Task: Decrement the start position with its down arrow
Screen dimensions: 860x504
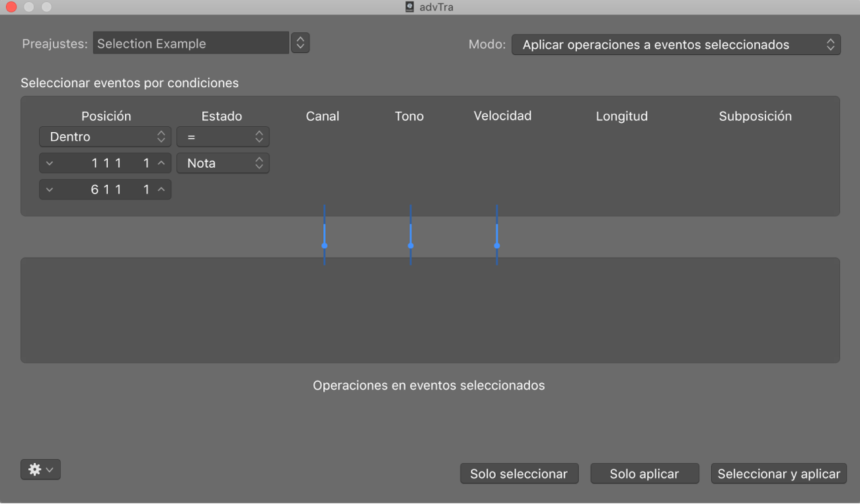Action: pyautogui.click(x=49, y=162)
